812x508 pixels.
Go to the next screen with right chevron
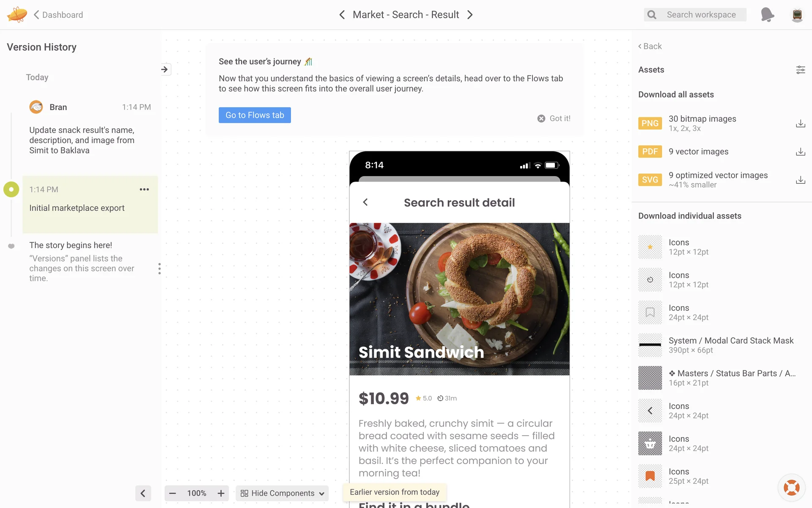point(470,15)
